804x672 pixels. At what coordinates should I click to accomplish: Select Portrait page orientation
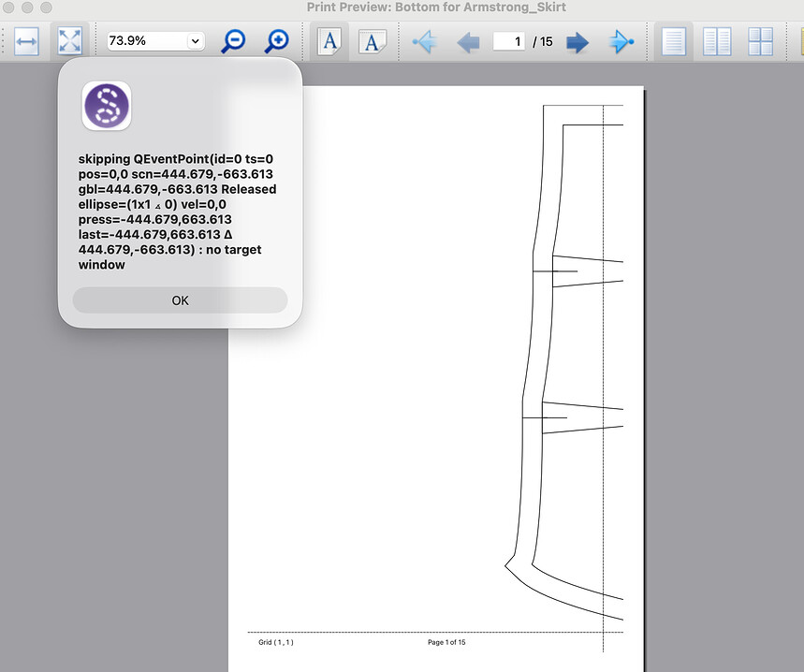pos(329,41)
